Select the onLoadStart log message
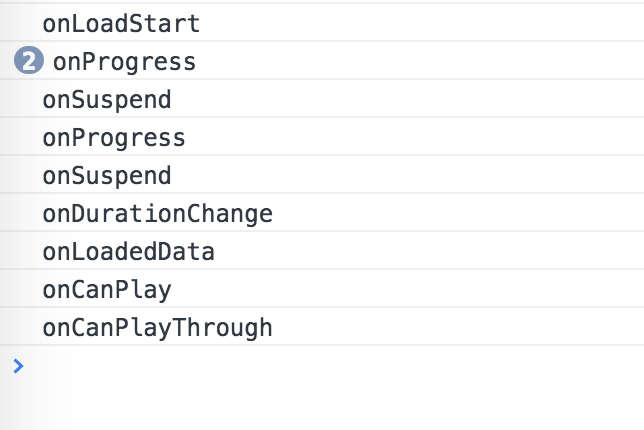 coord(121,23)
